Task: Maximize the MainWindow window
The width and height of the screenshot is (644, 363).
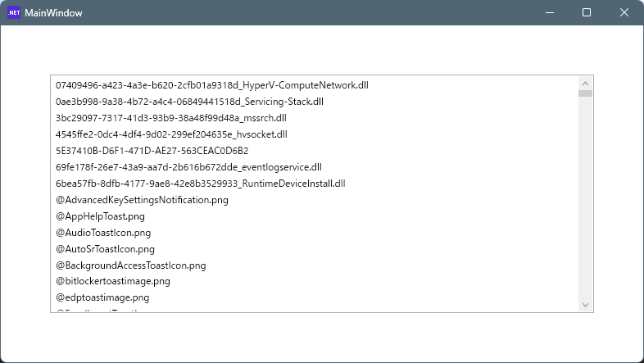Action: coord(587,13)
